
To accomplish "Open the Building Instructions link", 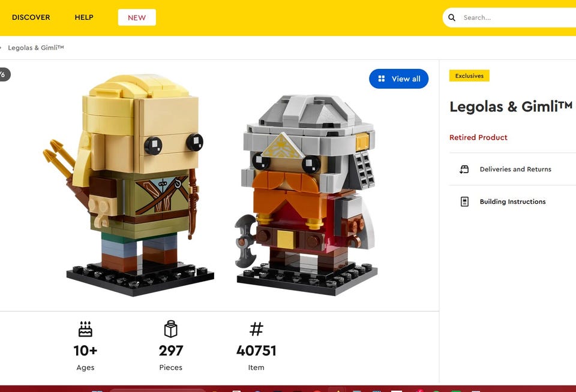I will [x=512, y=201].
